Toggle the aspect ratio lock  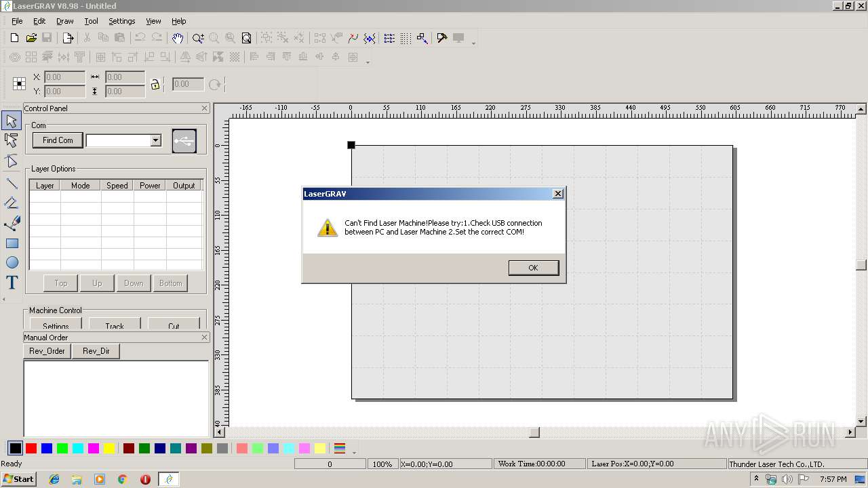tap(155, 85)
